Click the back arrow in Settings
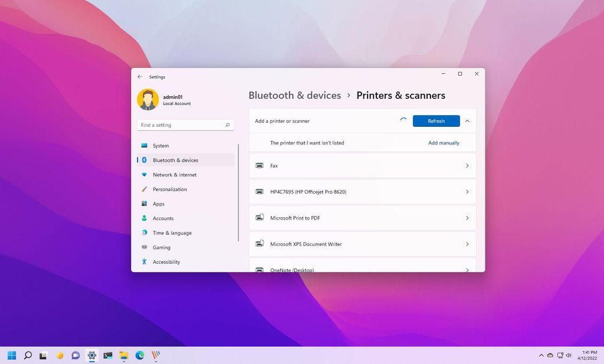The width and height of the screenshot is (604, 364). tap(140, 77)
